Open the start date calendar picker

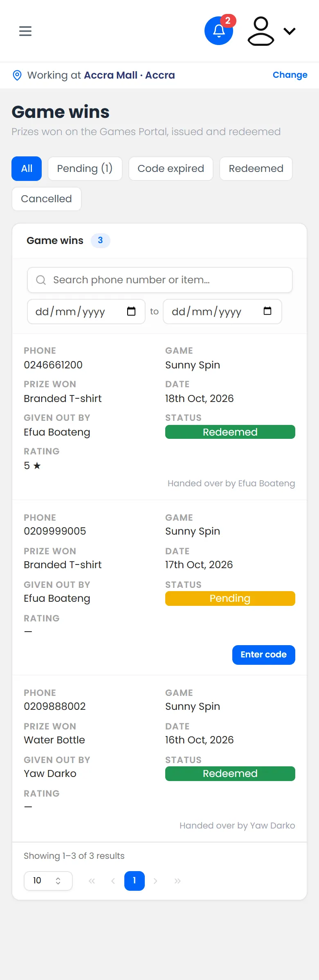[x=131, y=311]
